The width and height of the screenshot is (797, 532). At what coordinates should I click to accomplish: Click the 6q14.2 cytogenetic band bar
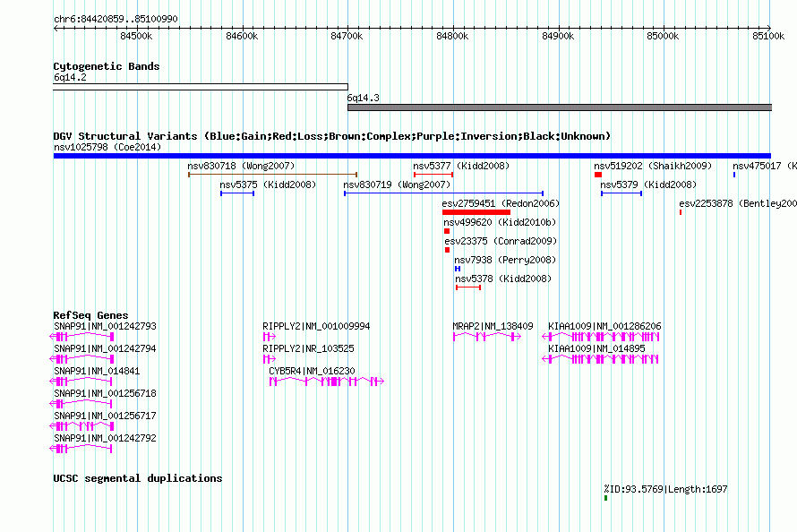[x=201, y=87]
